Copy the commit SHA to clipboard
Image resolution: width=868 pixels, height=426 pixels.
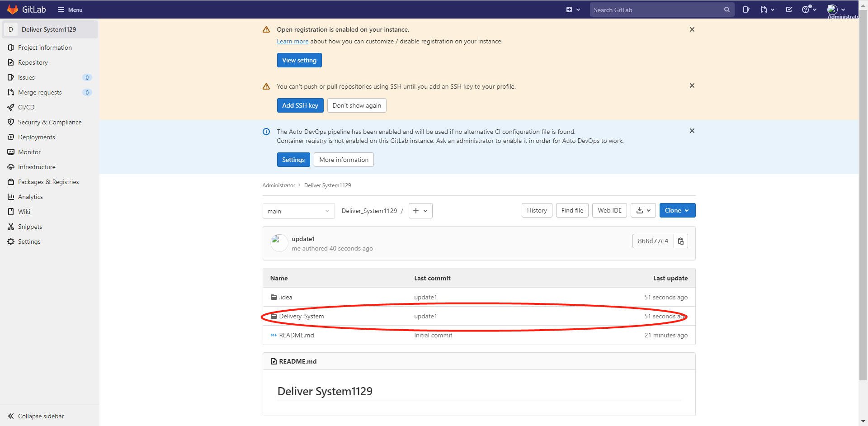[x=681, y=241]
